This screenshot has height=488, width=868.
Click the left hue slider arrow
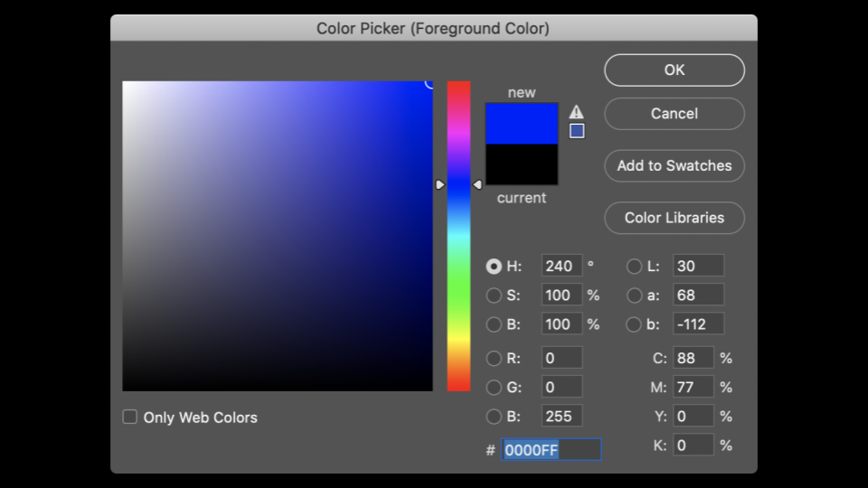pyautogui.click(x=440, y=184)
